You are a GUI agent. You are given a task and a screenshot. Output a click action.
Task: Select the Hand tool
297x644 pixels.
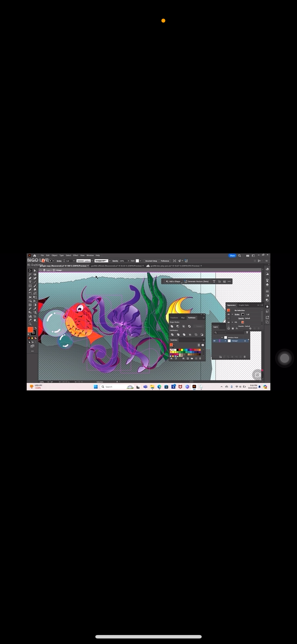click(35, 320)
